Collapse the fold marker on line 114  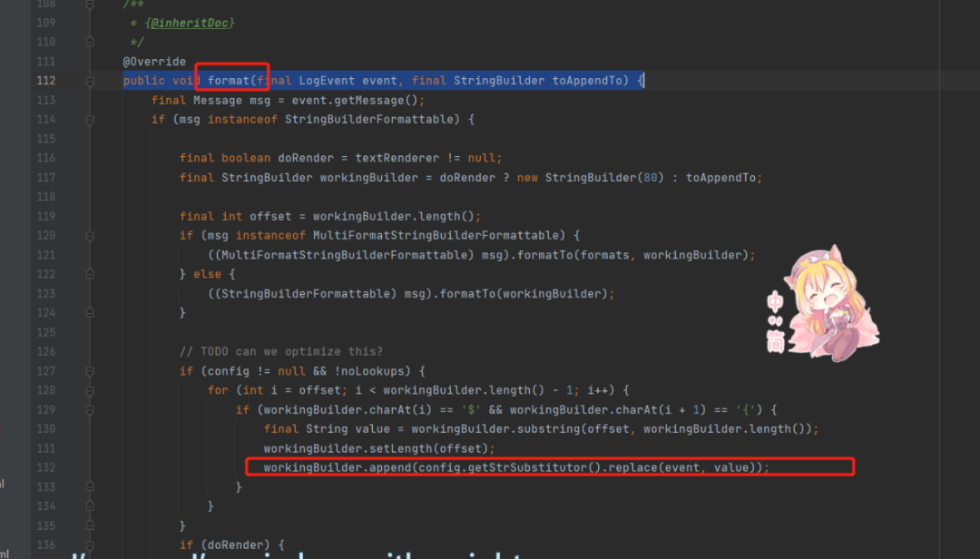(x=90, y=120)
